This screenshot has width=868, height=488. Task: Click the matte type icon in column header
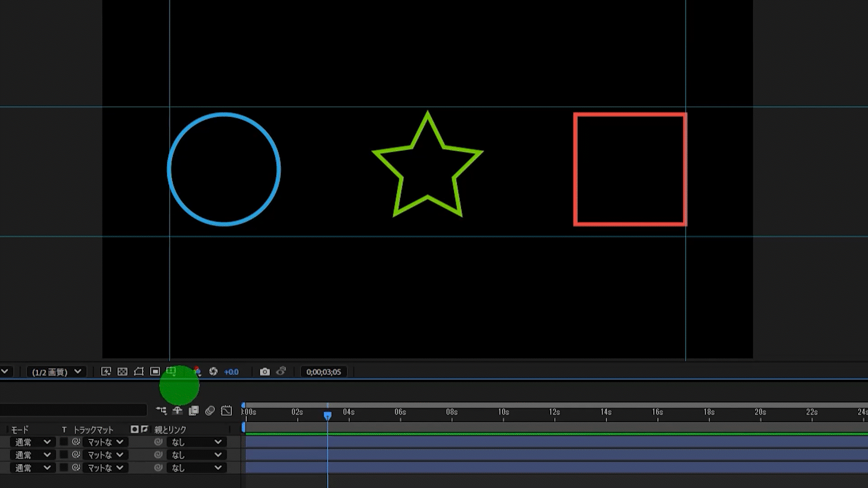click(x=134, y=429)
